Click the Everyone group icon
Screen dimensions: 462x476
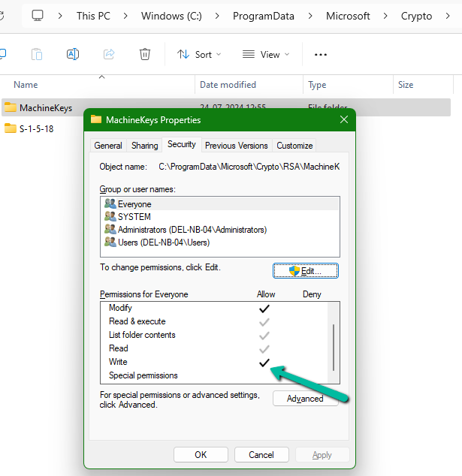110,203
